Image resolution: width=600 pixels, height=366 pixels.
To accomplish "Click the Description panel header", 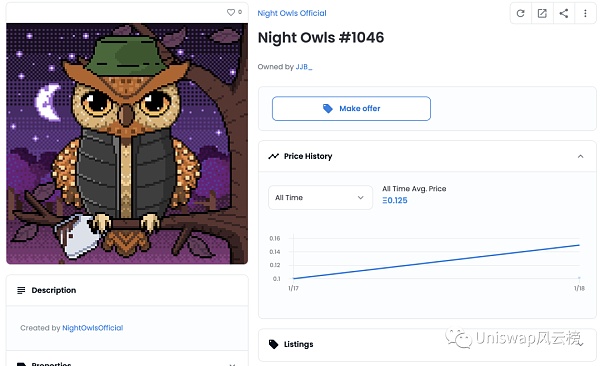I will point(127,290).
